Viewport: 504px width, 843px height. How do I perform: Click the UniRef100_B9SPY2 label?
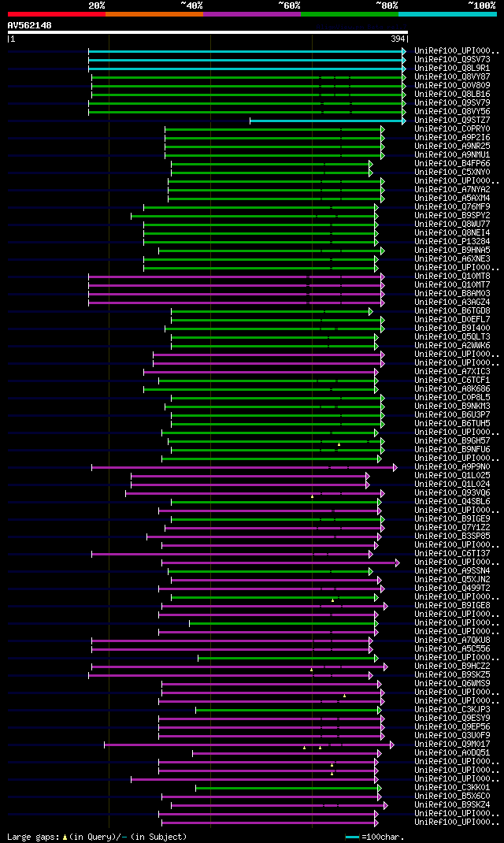click(452, 216)
